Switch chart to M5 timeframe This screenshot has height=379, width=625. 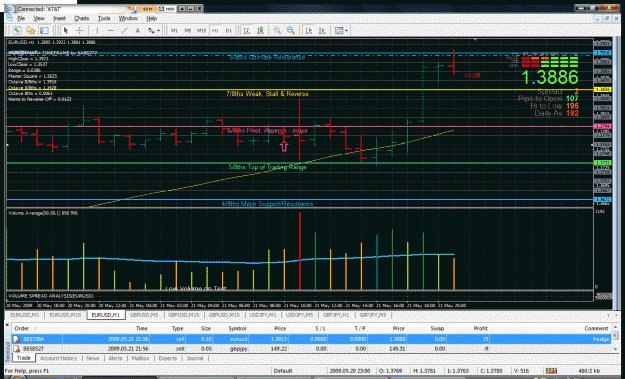coord(188,30)
